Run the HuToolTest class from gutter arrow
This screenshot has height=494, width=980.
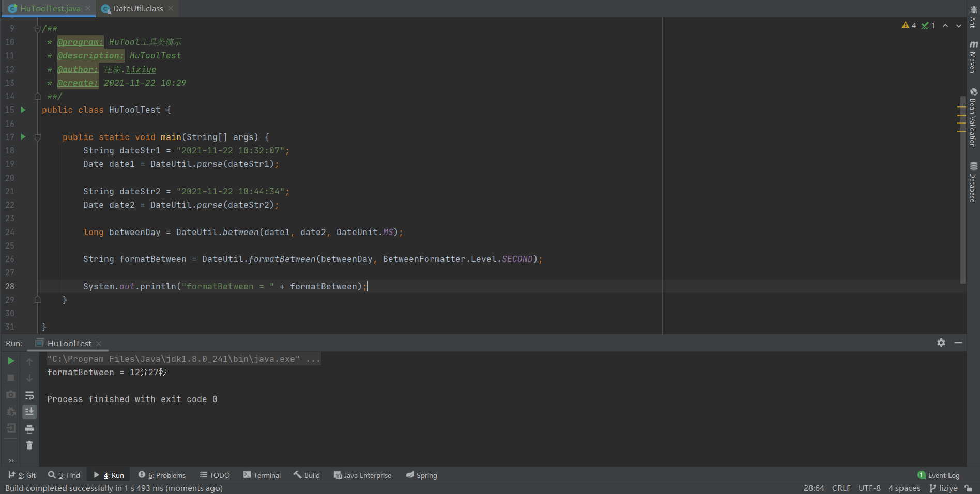[23, 110]
